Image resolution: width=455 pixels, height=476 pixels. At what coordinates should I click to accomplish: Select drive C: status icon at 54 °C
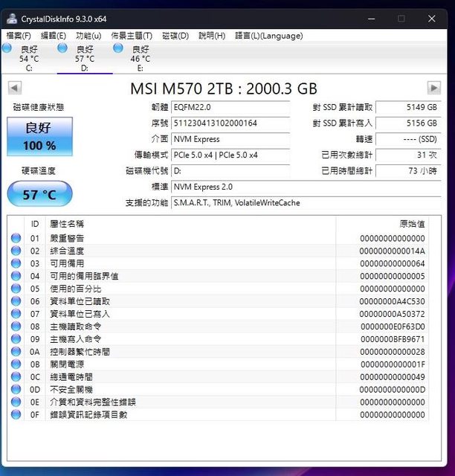point(7,48)
